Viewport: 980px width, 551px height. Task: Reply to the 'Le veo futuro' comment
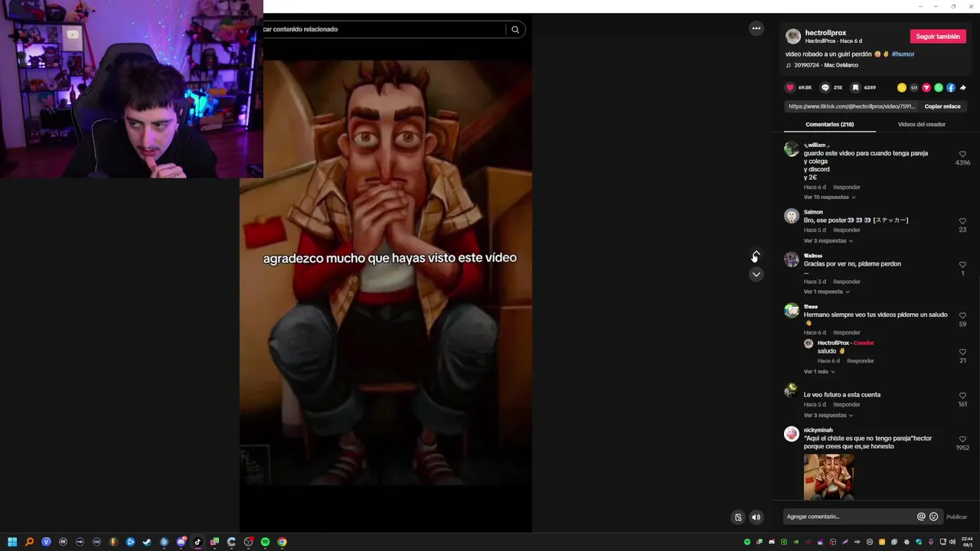pyautogui.click(x=847, y=405)
